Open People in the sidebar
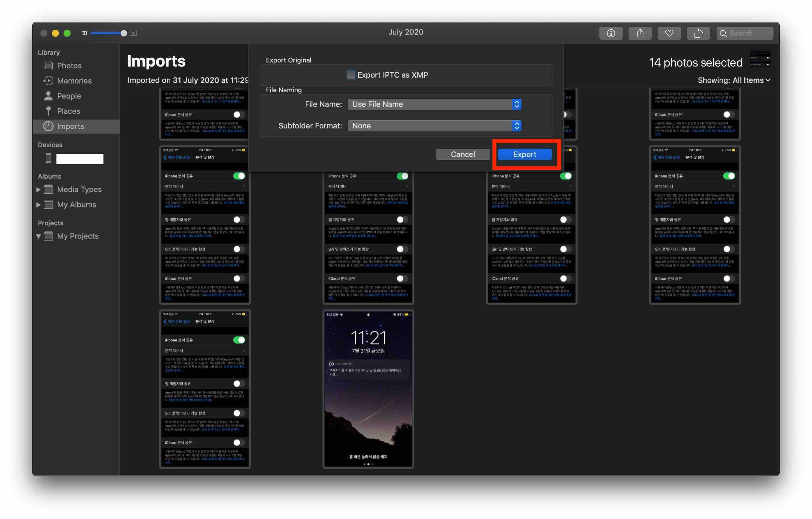The height and width of the screenshot is (519, 812). coord(69,96)
